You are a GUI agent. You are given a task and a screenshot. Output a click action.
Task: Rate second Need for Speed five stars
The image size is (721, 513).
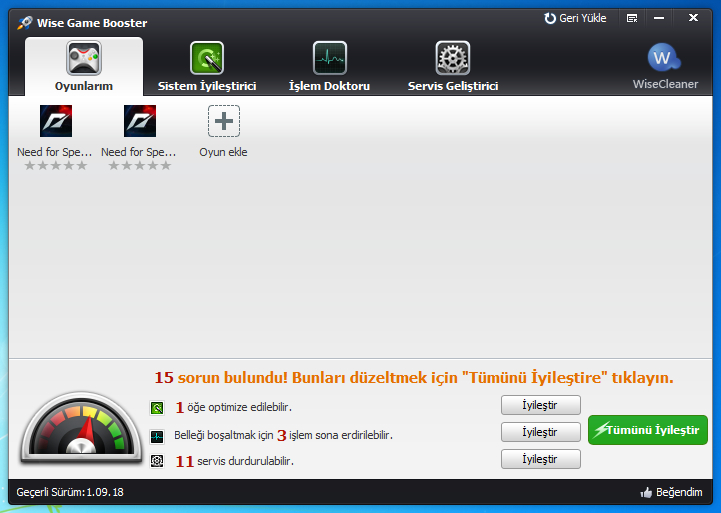pos(166,165)
